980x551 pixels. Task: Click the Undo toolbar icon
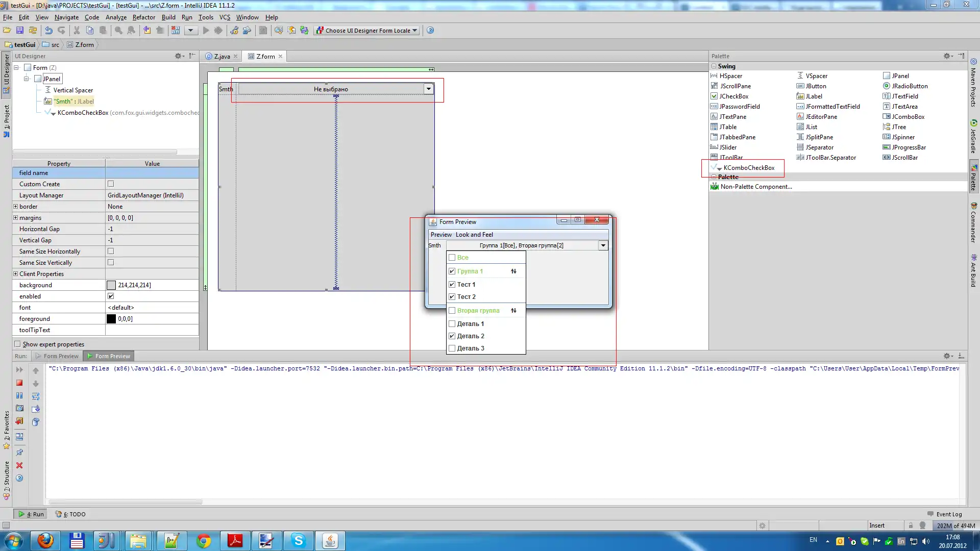pyautogui.click(x=48, y=31)
